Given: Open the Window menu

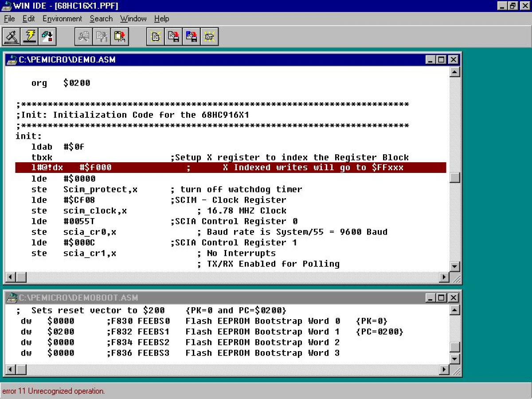Looking at the screenshot, I should (133, 19).
